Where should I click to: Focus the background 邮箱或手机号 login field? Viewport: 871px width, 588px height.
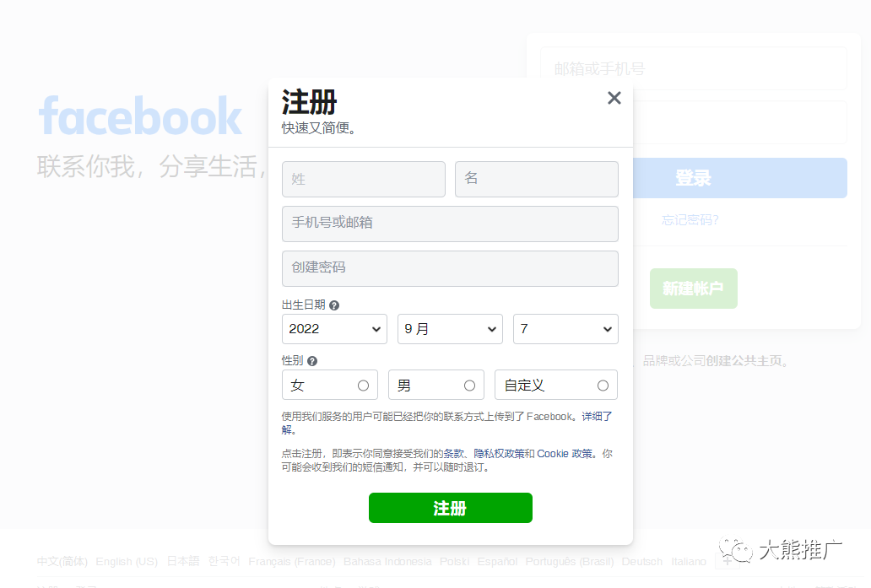click(693, 69)
